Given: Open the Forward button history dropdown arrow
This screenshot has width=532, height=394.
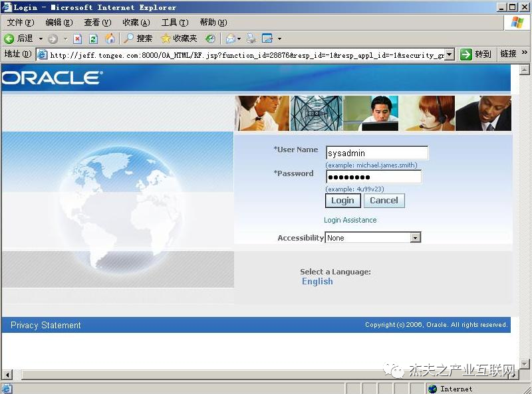Looking at the screenshot, I should point(65,39).
